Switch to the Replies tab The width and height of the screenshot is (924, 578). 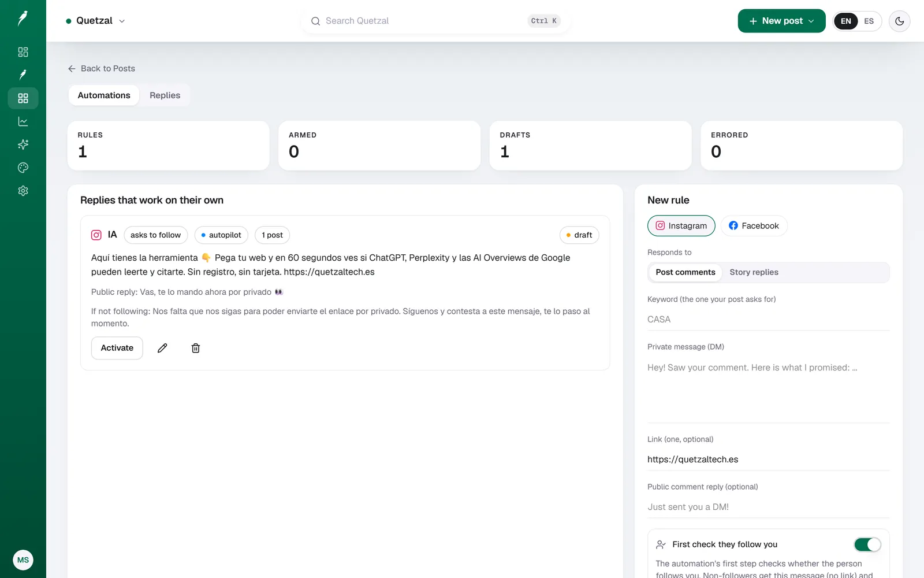[165, 95]
